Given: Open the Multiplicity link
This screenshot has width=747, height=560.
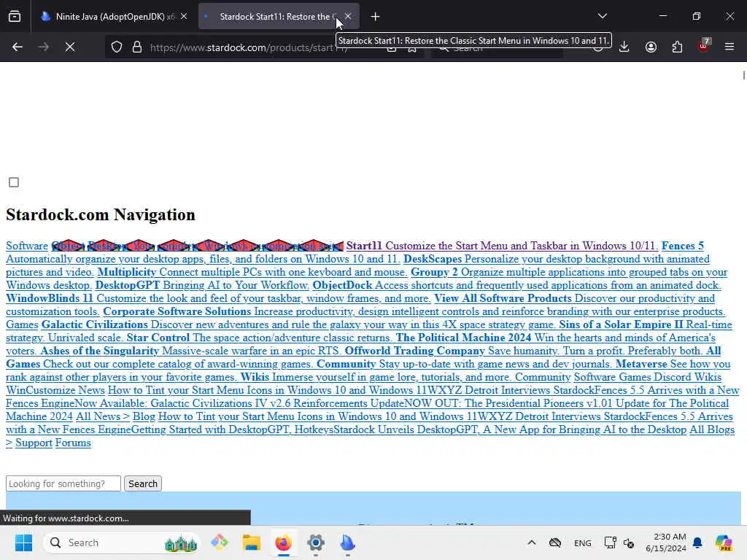Looking at the screenshot, I should click(127, 272).
